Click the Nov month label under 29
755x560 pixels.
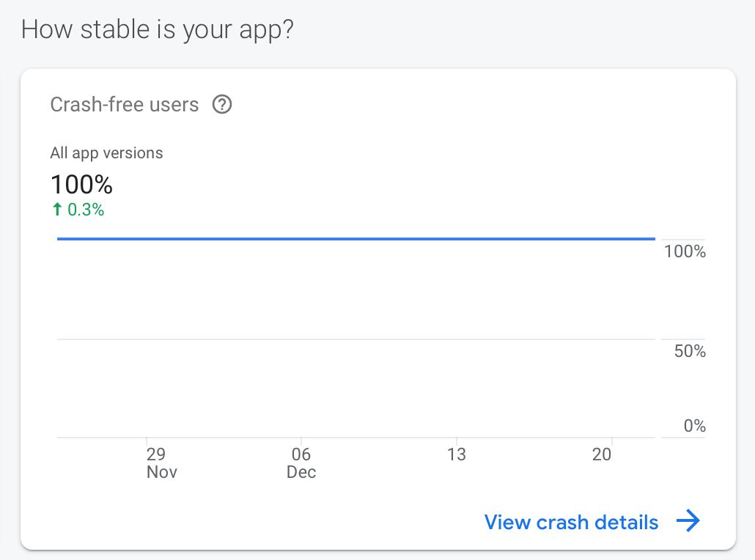(x=161, y=472)
